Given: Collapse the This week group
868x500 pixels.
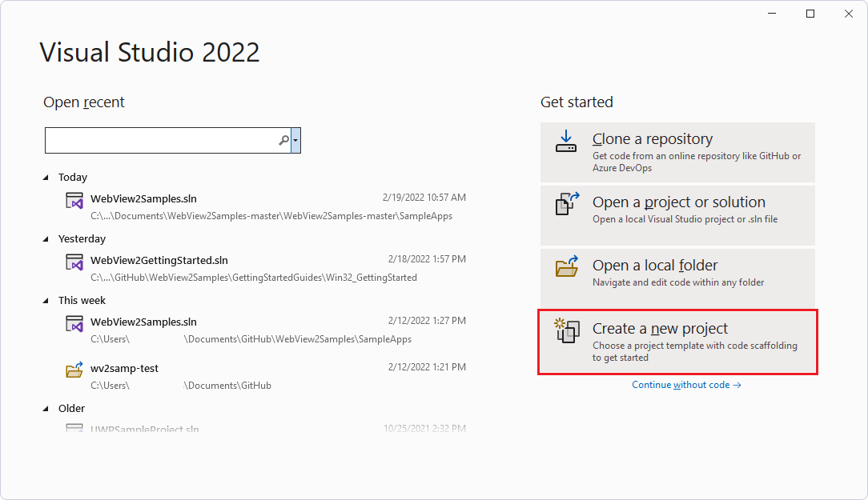Looking at the screenshot, I should [x=46, y=300].
